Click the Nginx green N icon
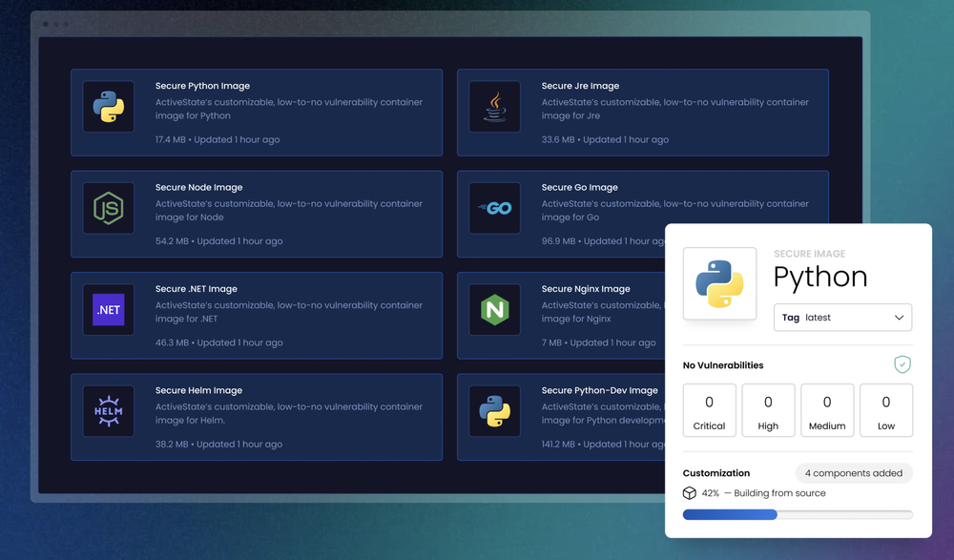This screenshot has width=954, height=560. 495,310
